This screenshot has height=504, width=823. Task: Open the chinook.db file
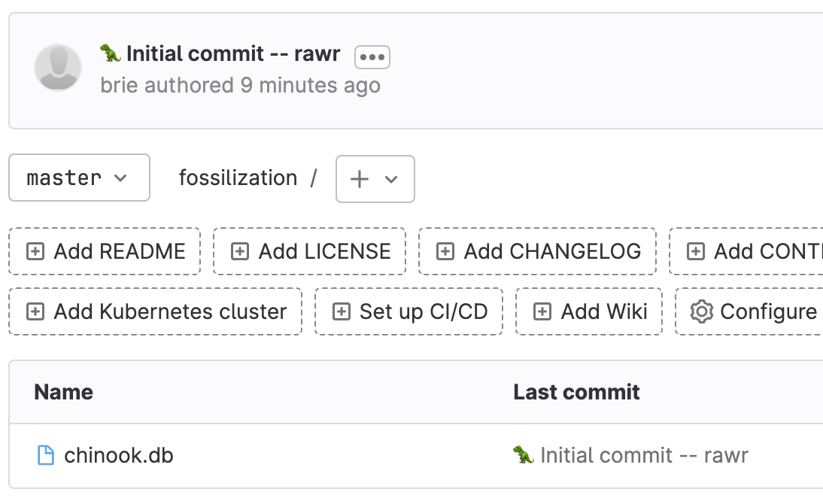[x=119, y=455]
